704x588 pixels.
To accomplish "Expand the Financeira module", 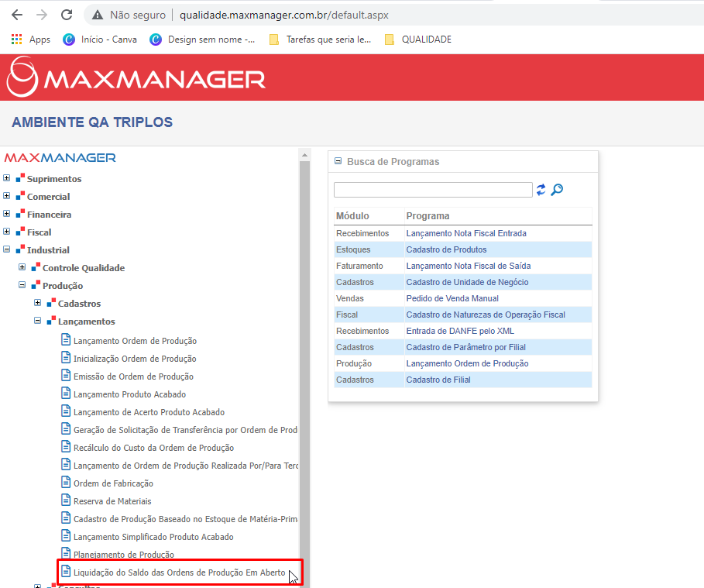I will (x=7, y=214).
